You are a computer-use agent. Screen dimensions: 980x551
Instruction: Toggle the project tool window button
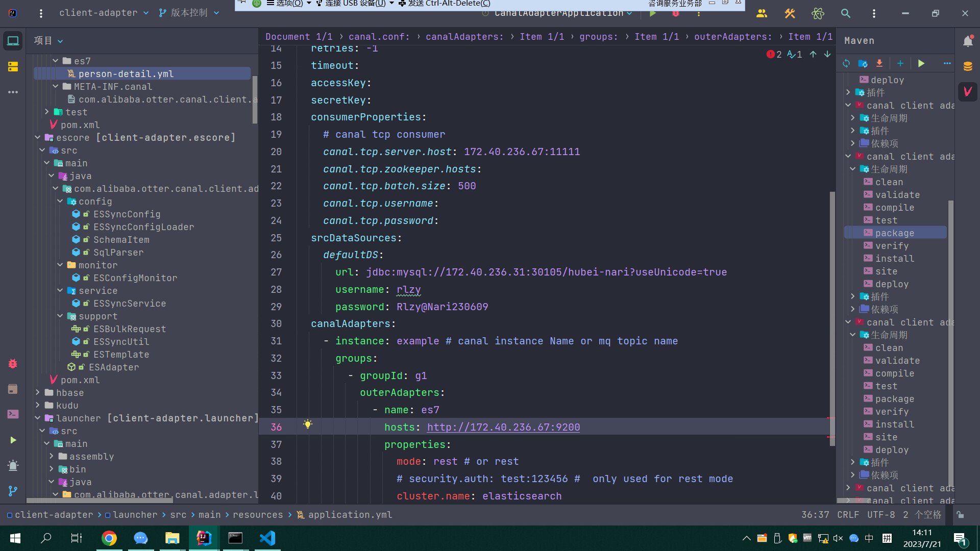(13, 41)
